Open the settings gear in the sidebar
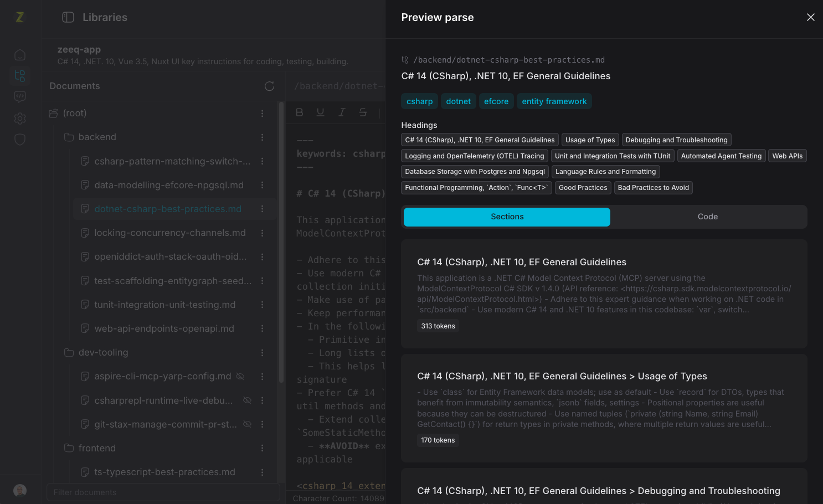 point(20,119)
